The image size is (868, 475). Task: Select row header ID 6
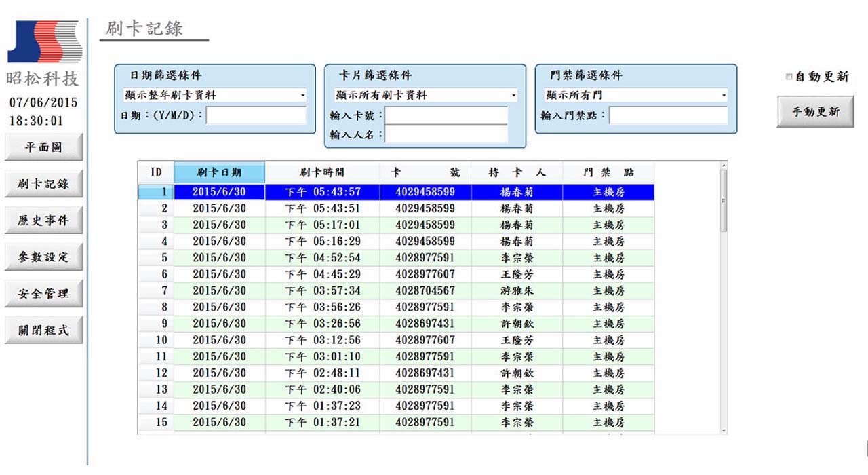pos(156,274)
